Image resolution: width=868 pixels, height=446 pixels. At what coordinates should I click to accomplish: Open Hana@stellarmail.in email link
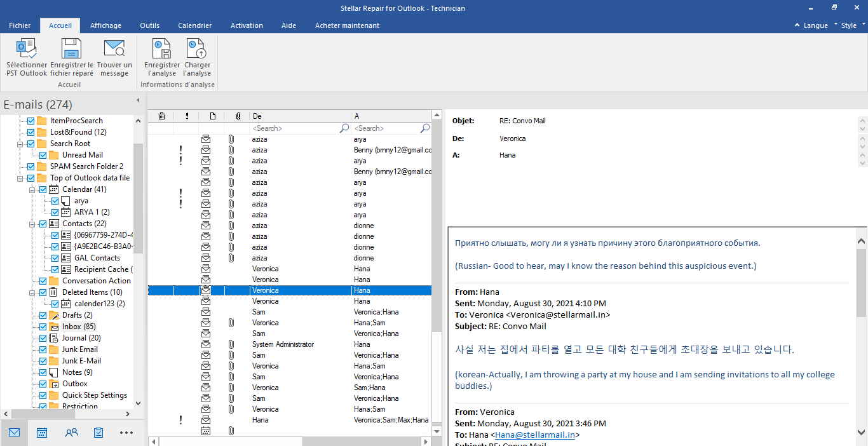(x=535, y=435)
